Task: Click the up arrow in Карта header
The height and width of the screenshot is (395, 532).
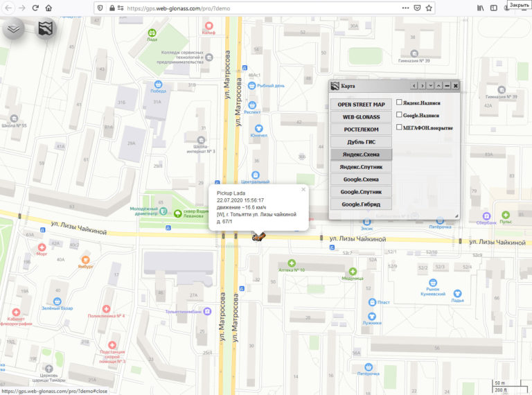Action: point(438,86)
